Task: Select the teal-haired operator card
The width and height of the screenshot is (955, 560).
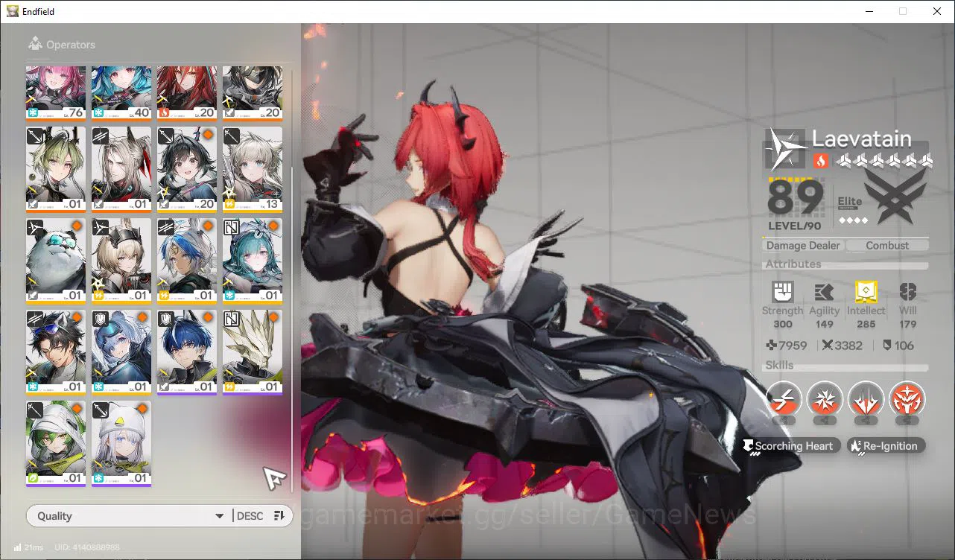Action: (x=253, y=261)
